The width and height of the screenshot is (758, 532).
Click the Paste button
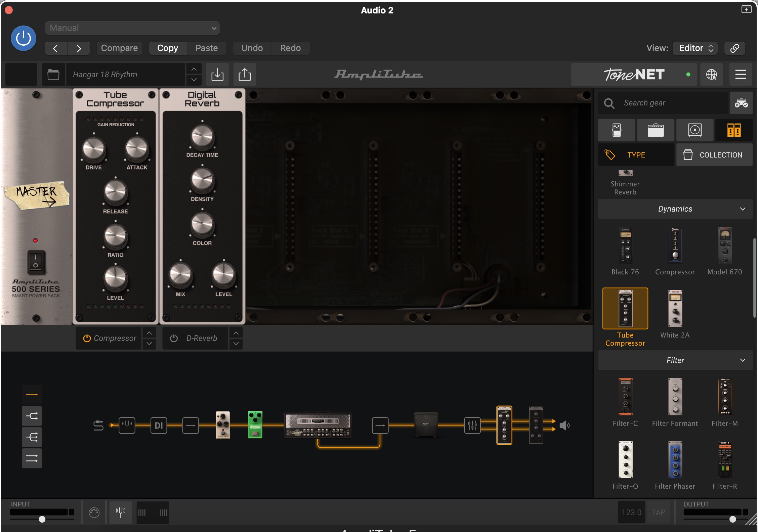(x=207, y=48)
